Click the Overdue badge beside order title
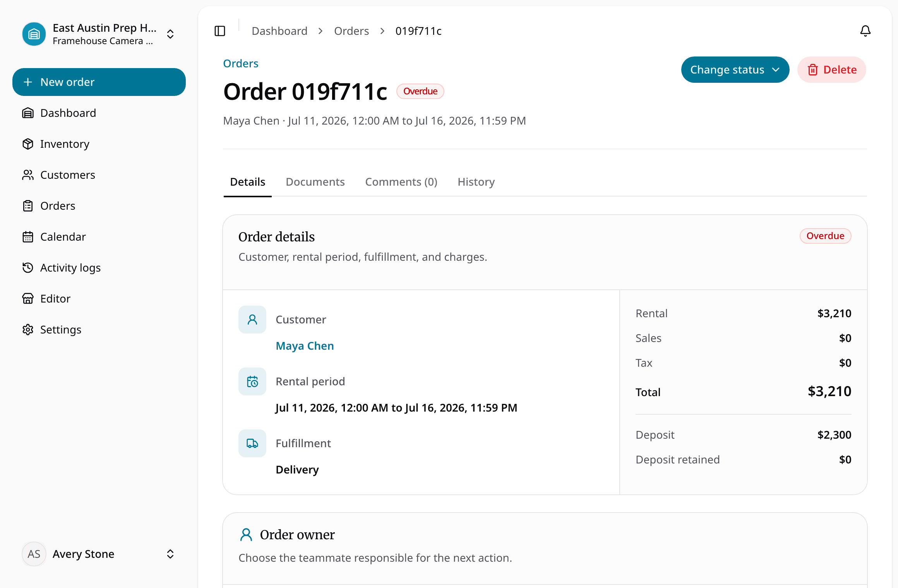Image resolution: width=898 pixels, height=588 pixels. point(420,91)
